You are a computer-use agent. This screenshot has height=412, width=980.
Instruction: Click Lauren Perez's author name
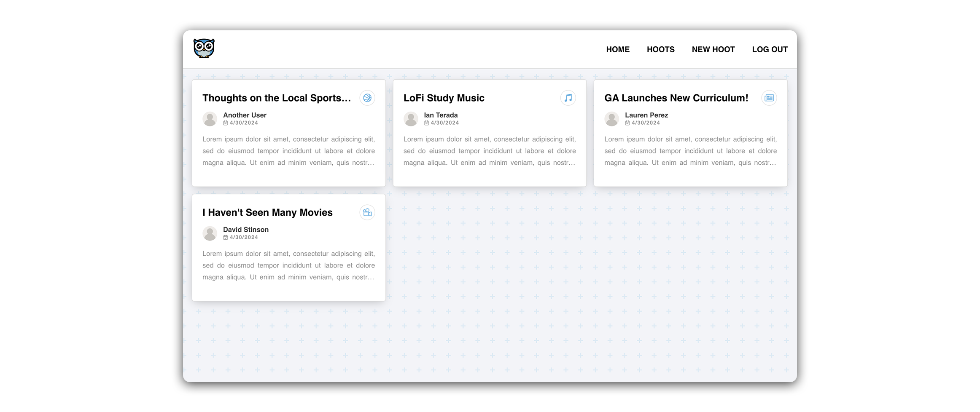(646, 115)
